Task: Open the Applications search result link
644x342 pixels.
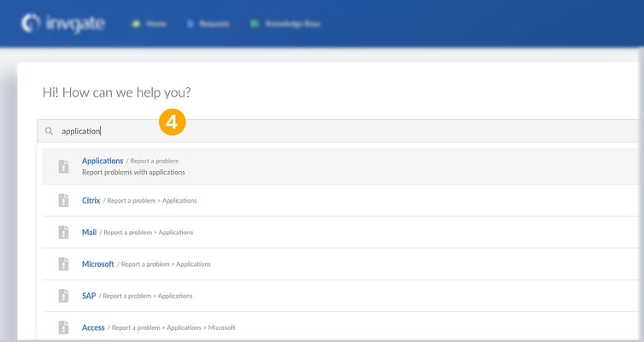Action: 102,161
